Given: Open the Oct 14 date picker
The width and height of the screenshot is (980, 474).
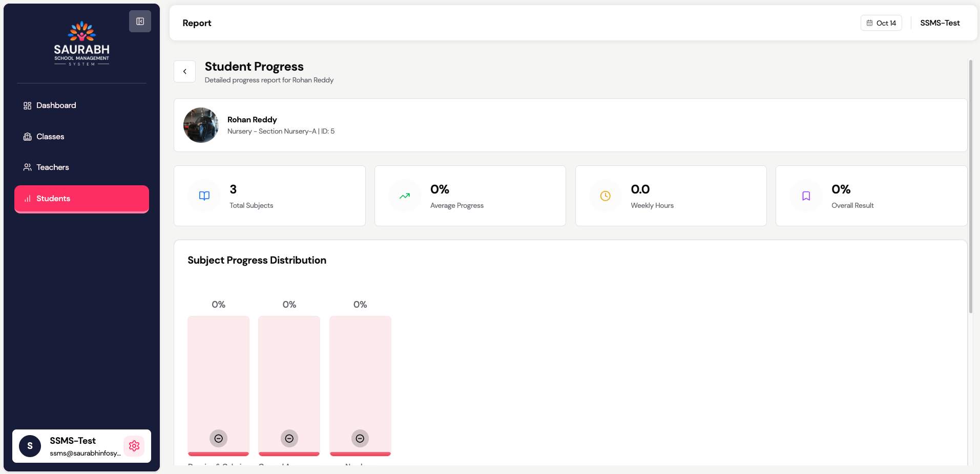Looking at the screenshot, I should point(881,23).
